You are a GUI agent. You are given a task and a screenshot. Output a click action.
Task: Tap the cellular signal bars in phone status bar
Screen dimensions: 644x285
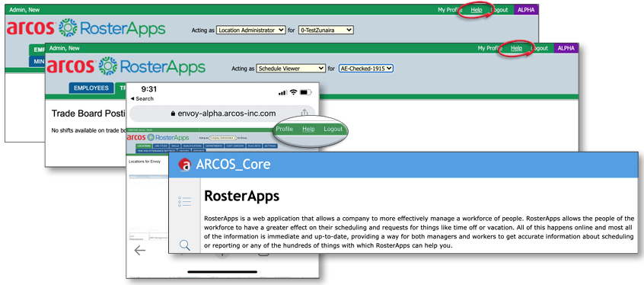(x=282, y=92)
